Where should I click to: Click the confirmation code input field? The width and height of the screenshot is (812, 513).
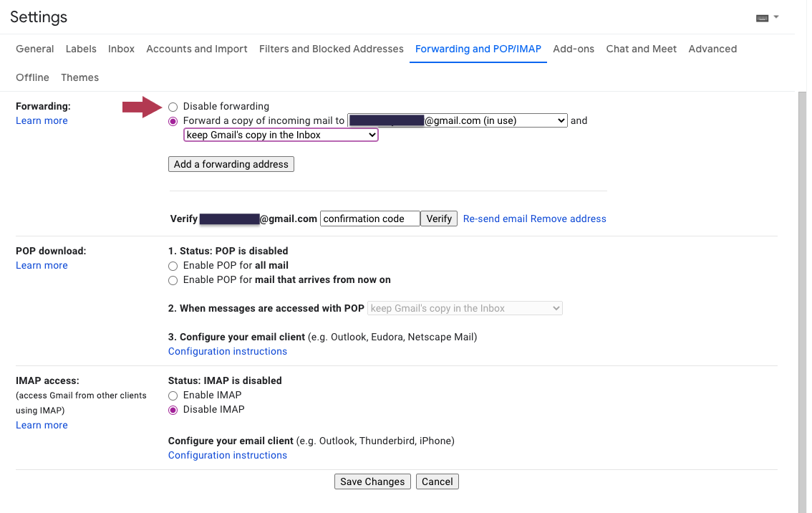[369, 219]
